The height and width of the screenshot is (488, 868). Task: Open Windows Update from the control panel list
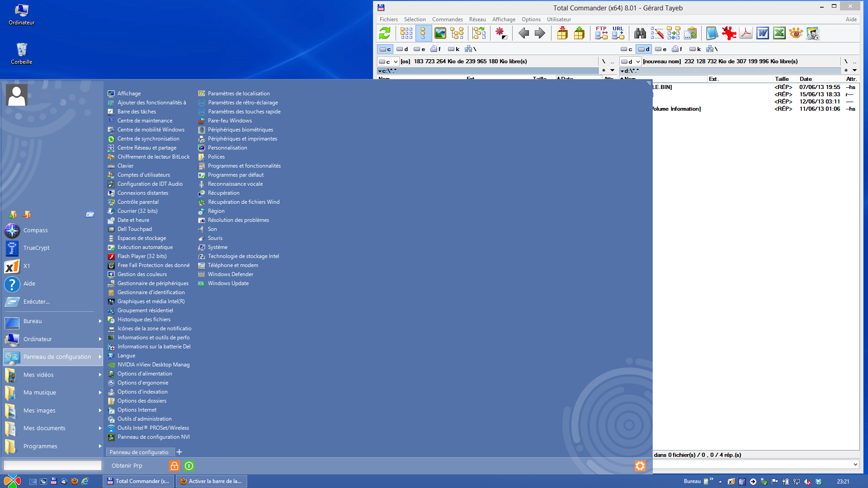click(x=228, y=283)
